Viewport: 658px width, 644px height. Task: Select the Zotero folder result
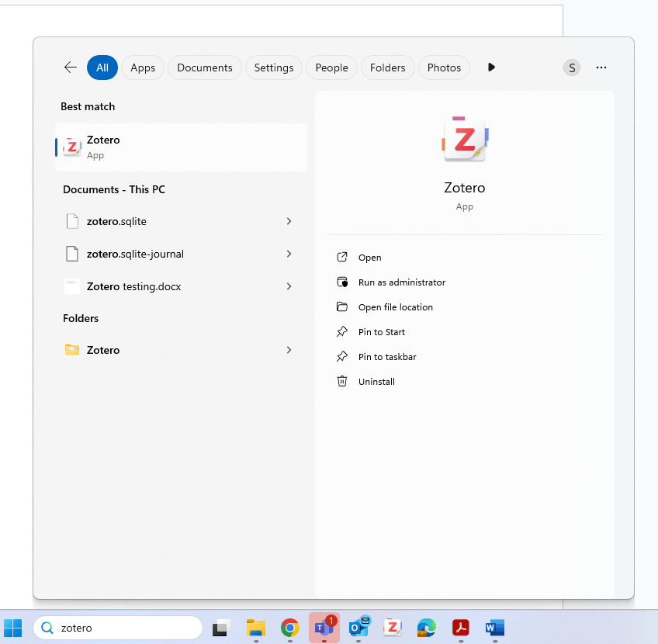tap(182, 350)
